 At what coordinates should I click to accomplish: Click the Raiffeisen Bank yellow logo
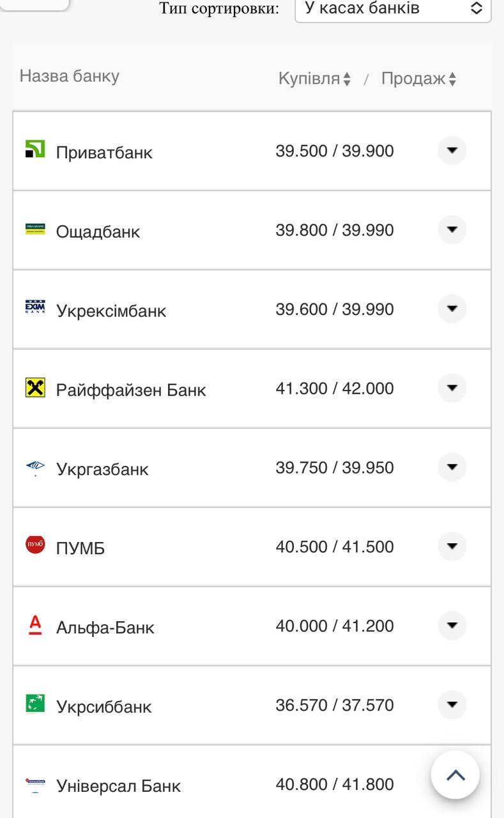point(35,387)
